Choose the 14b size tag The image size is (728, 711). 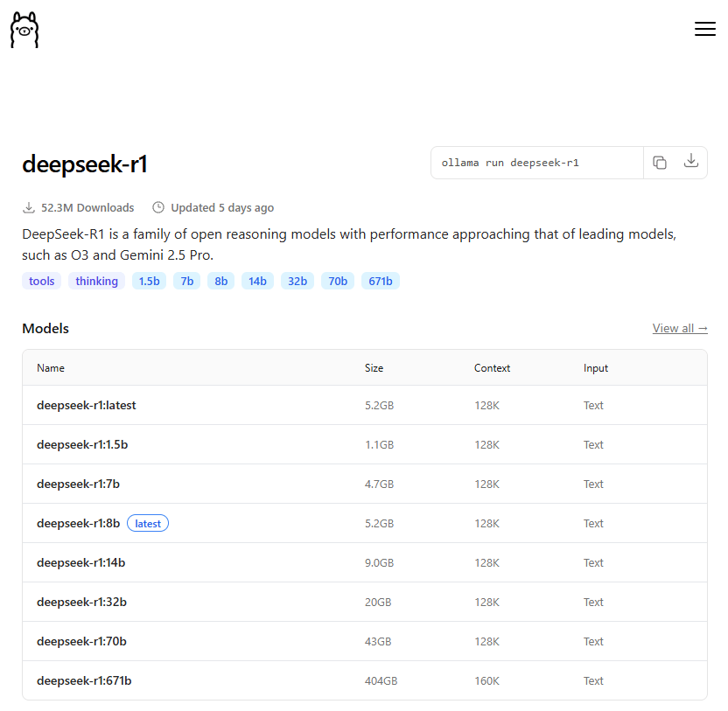(257, 281)
